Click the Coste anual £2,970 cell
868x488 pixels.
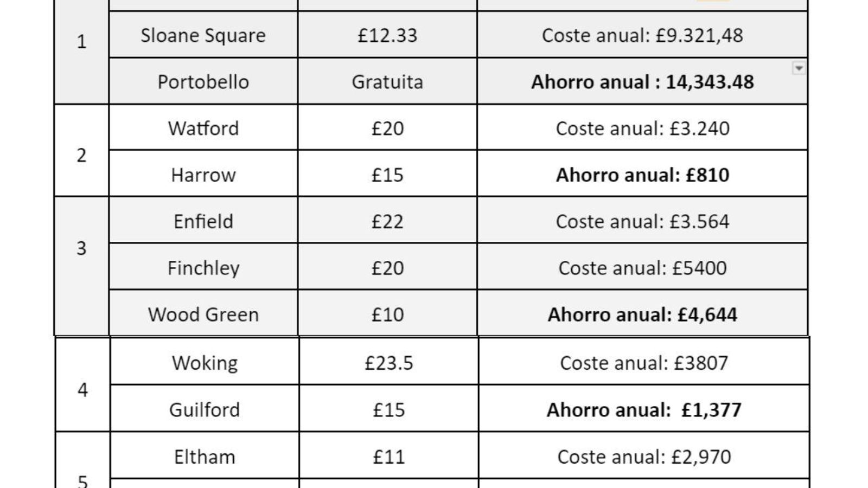(x=643, y=457)
